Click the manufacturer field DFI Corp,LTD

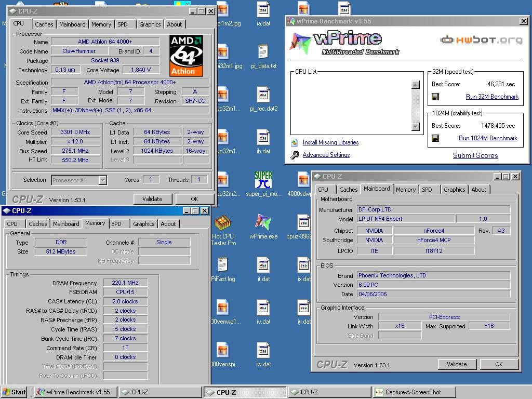point(434,210)
